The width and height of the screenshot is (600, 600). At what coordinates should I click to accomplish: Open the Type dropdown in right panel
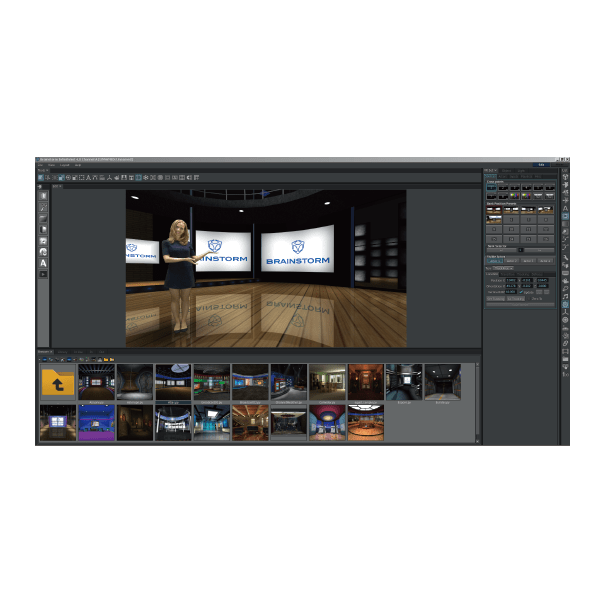coord(505,268)
